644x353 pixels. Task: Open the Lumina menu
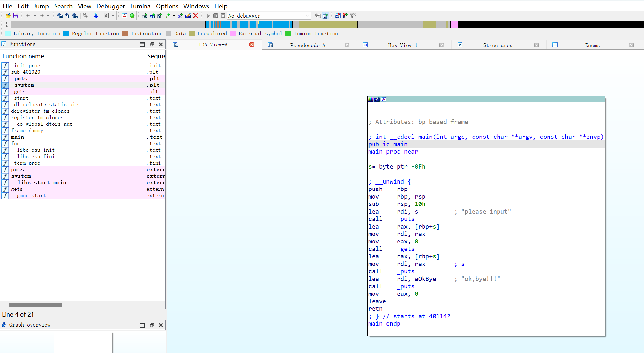click(140, 6)
